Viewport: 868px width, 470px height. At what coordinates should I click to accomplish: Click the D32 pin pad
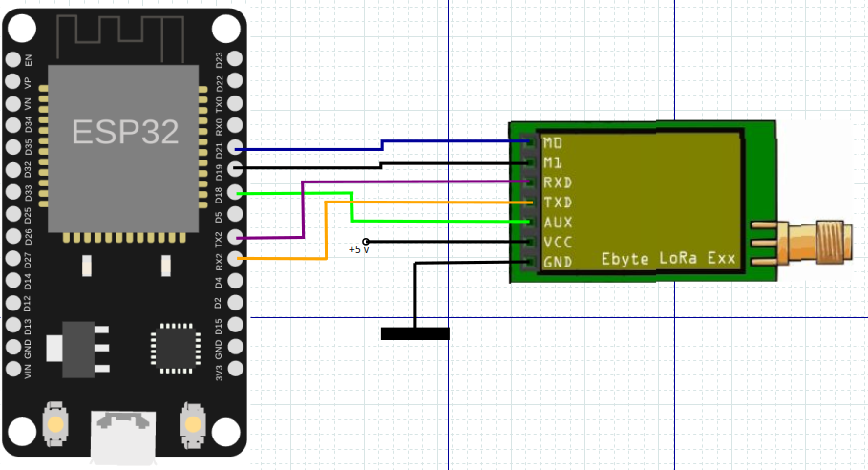pos(12,170)
